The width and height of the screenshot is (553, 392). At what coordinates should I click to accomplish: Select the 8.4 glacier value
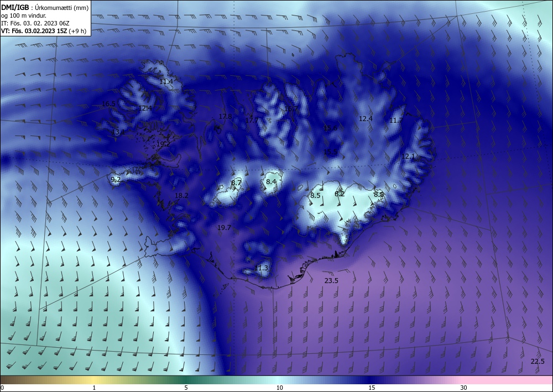coord(271,182)
